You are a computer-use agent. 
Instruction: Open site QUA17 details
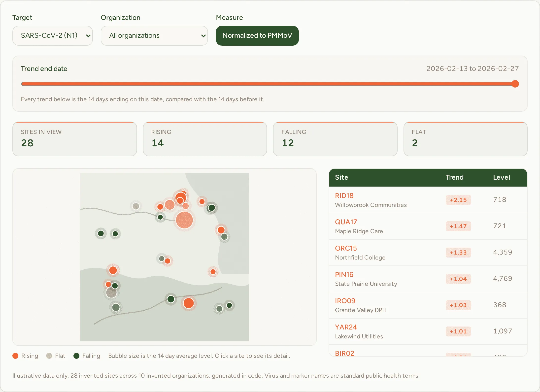tap(346, 222)
